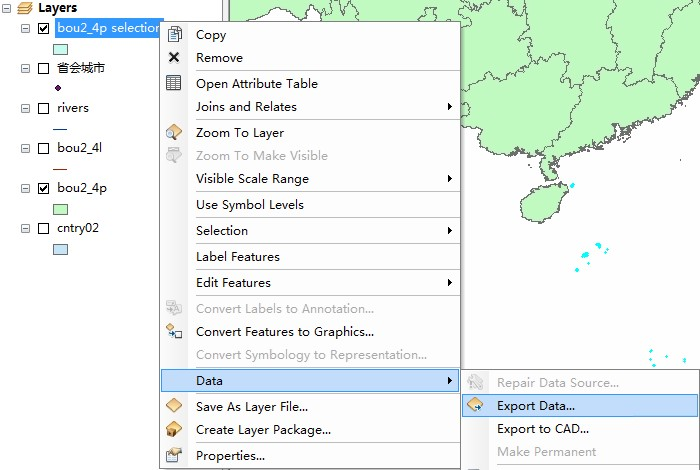Click the bou2_4p green symbol swatch
This screenshot has width=700, height=470.
pyautogui.click(x=60, y=209)
